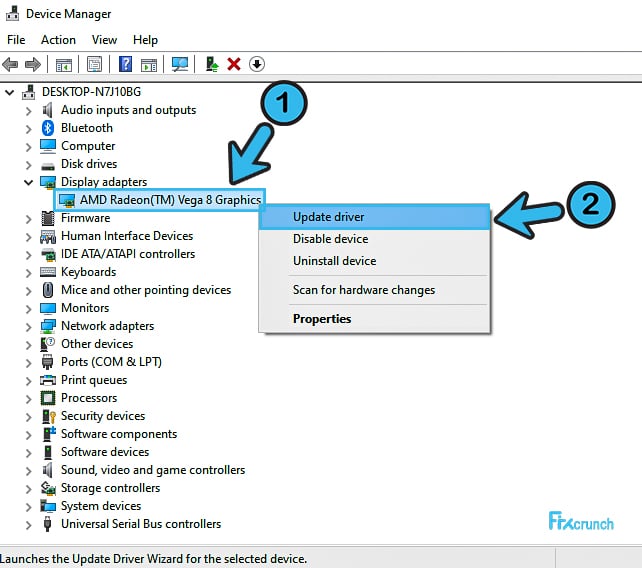The width and height of the screenshot is (642, 568).
Task: Choose Uninstall device in context menu
Action: (374, 261)
